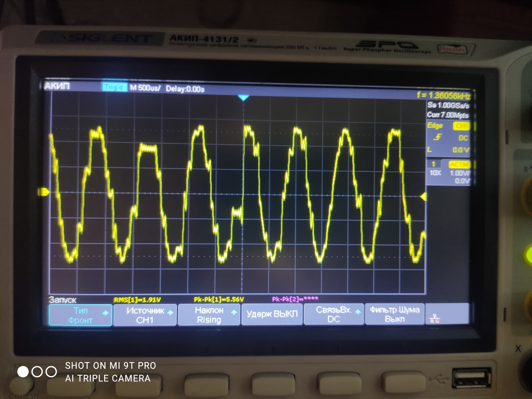The height and width of the screenshot is (399, 532).
Task: Open the СвязьВх DC coupling dropdown
Action: 334,314
